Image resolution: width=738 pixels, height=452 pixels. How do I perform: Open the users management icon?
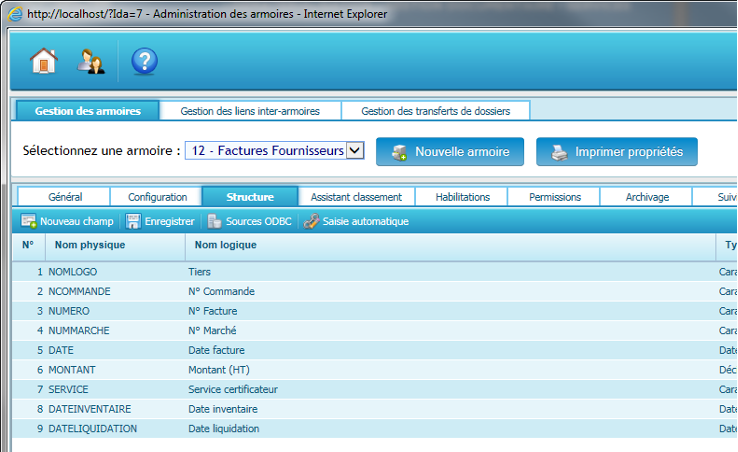[x=92, y=62]
